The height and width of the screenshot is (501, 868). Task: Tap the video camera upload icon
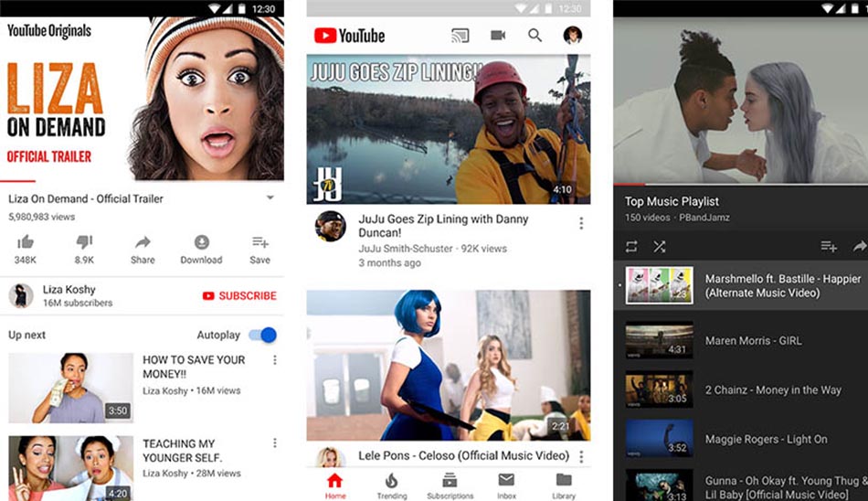pos(498,36)
